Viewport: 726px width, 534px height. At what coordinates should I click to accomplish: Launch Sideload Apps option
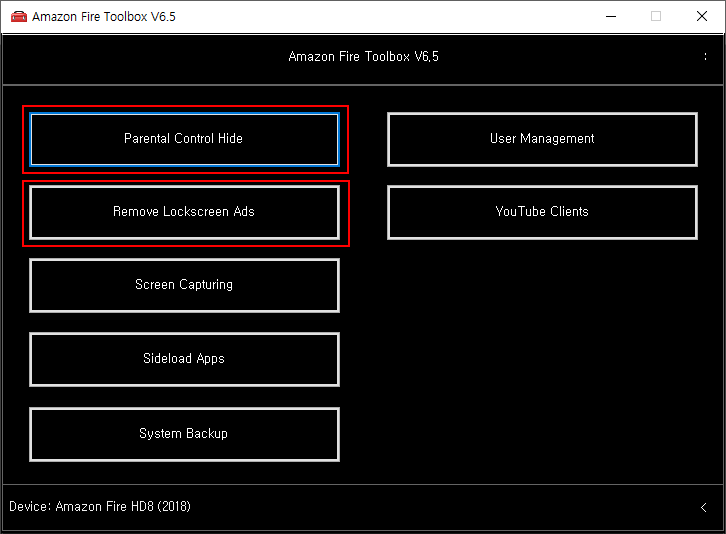click(184, 359)
